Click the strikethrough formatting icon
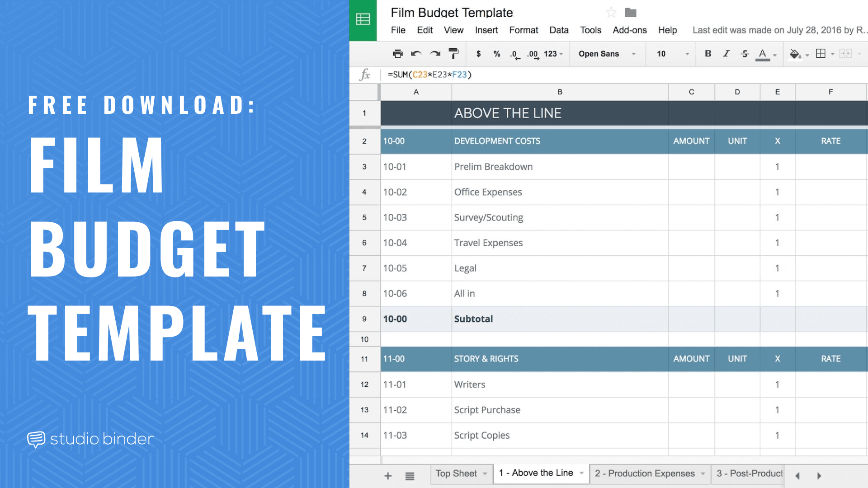Screen dimensions: 868x488 [x=745, y=55]
